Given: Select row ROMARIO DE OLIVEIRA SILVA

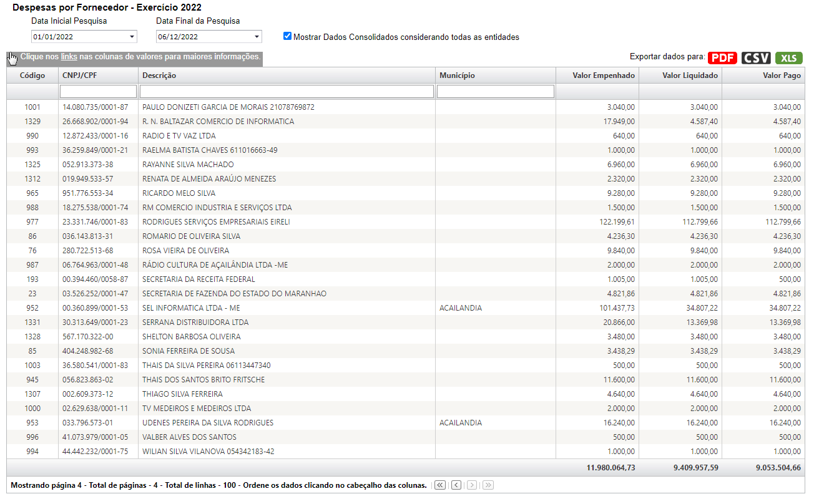Looking at the screenshot, I should [406, 236].
